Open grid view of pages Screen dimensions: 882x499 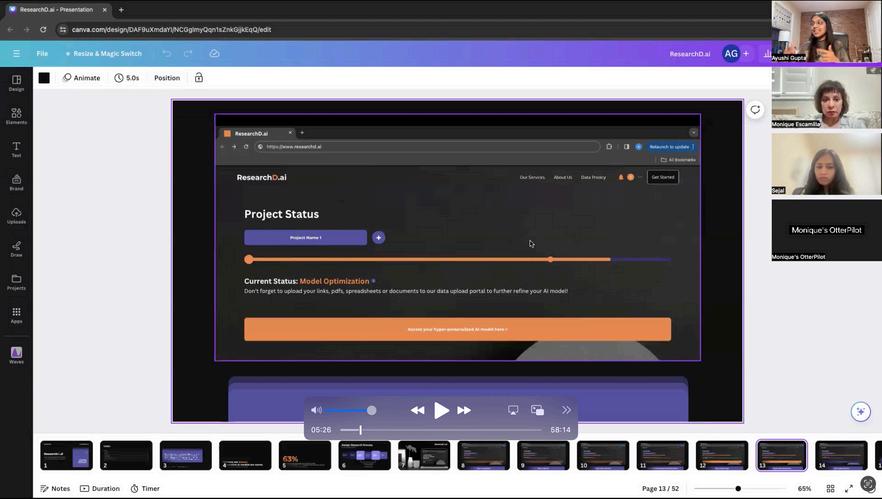point(830,488)
